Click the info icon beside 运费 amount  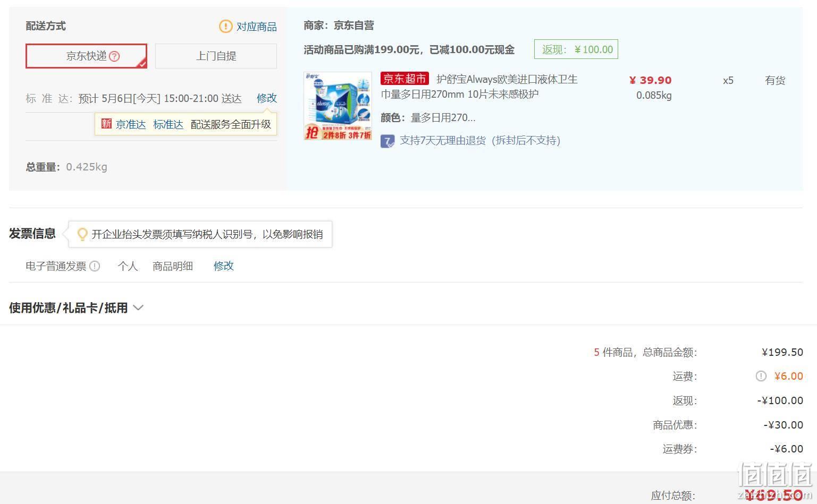[x=761, y=376]
